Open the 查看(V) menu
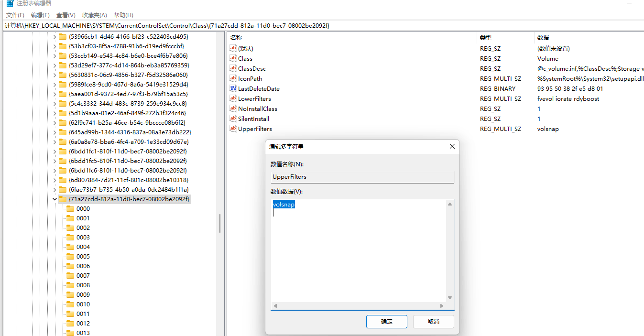Image resolution: width=644 pixels, height=336 pixels. [x=66, y=15]
